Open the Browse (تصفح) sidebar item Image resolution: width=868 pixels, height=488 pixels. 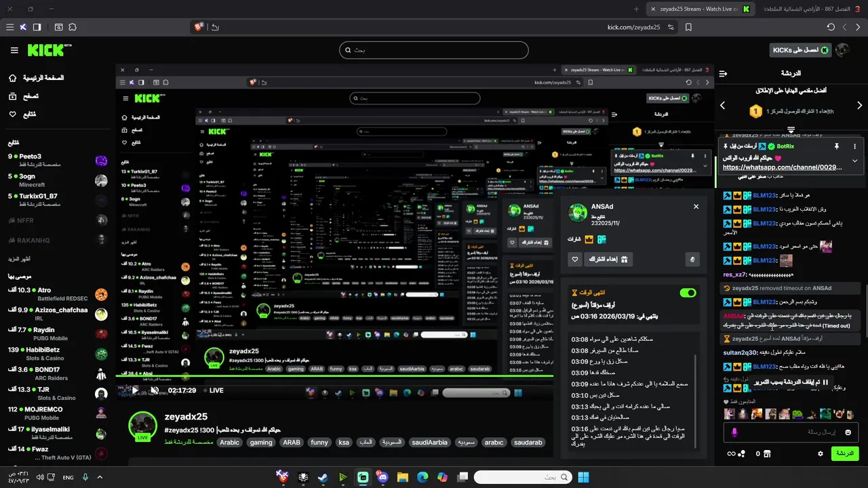click(x=24, y=96)
